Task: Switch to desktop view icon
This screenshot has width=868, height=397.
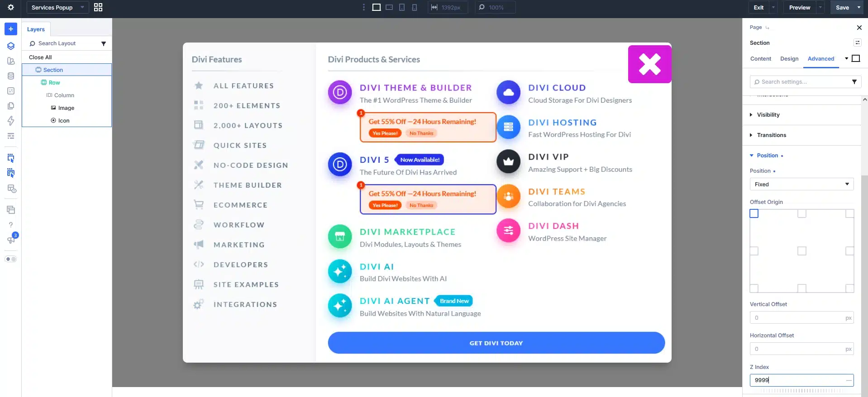Action: tap(376, 7)
